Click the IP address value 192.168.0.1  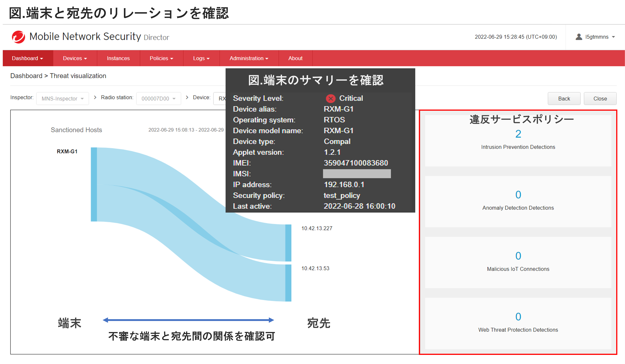344,185
